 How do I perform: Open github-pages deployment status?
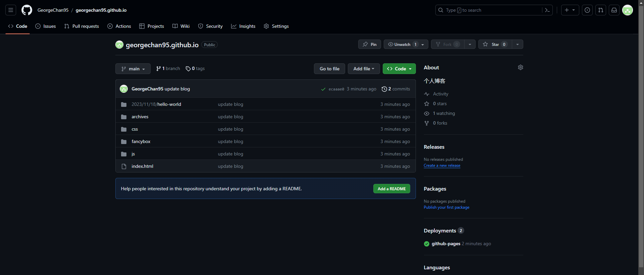pos(446,244)
